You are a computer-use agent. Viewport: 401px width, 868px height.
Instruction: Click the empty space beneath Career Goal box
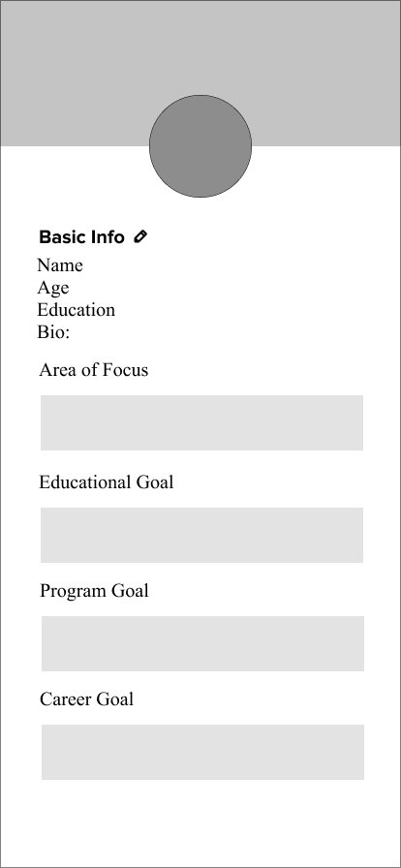click(x=200, y=822)
